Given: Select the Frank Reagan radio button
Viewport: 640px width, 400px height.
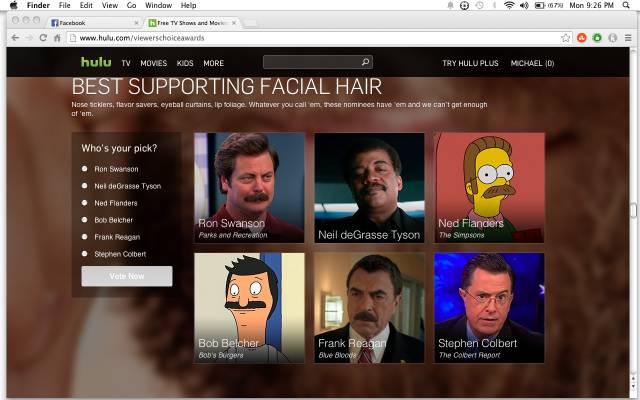Looking at the screenshot, I should [84, 237].
